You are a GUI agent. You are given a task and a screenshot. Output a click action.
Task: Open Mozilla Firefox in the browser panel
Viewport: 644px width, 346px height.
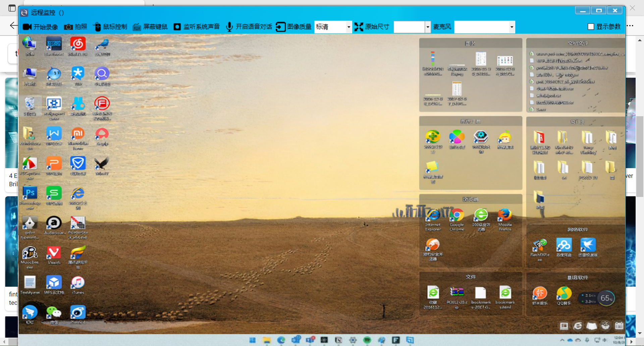505,215
